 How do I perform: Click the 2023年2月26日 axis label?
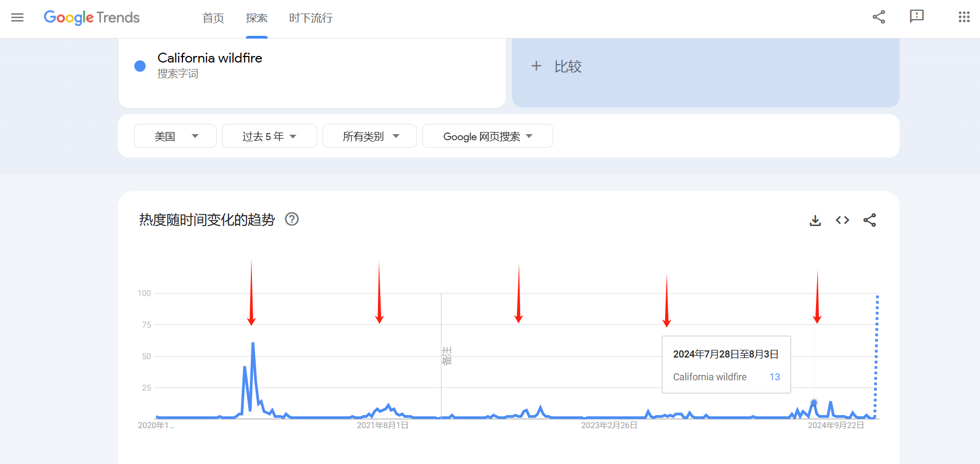point(609,425)
